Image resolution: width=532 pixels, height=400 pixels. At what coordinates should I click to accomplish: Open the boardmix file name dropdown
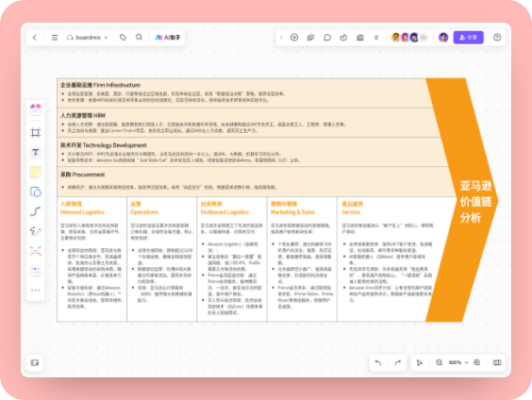[88, 38]
